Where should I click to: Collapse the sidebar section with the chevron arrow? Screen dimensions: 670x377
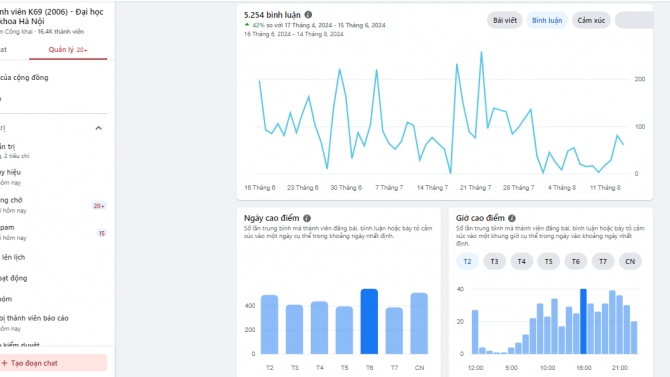[98, 128]
